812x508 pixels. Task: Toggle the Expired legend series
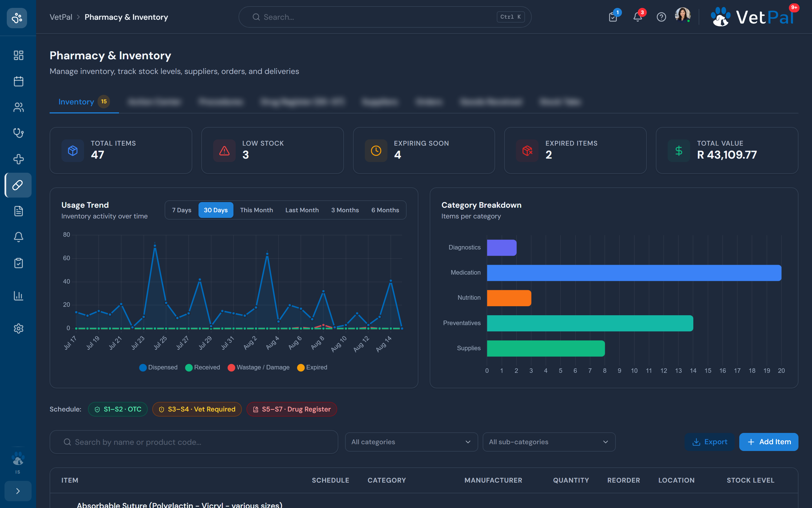click(x=312, y=367)
